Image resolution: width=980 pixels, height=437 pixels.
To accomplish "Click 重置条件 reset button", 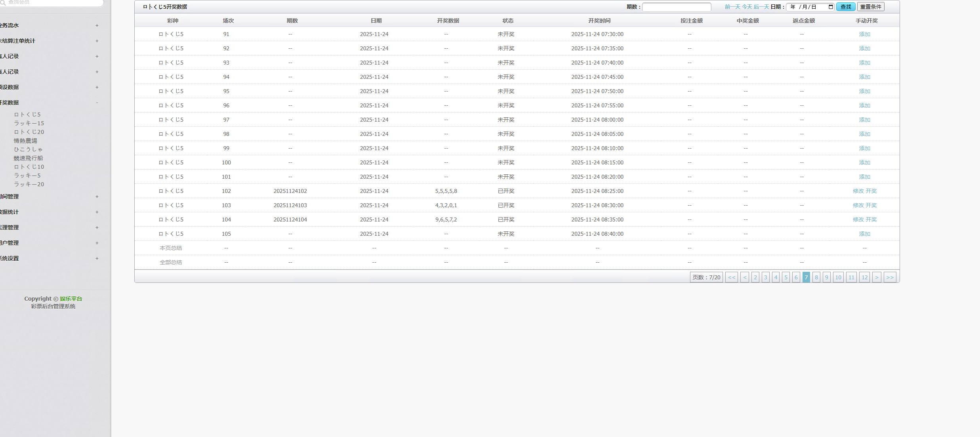I will coord(870,7).
